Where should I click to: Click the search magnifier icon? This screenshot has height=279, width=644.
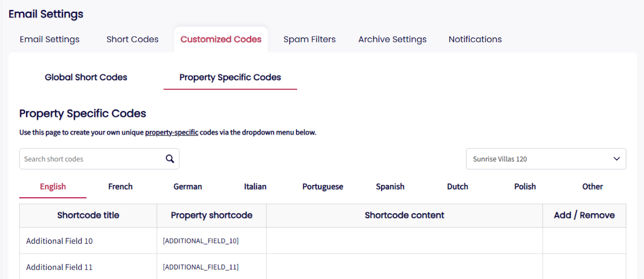coord(170,159)
